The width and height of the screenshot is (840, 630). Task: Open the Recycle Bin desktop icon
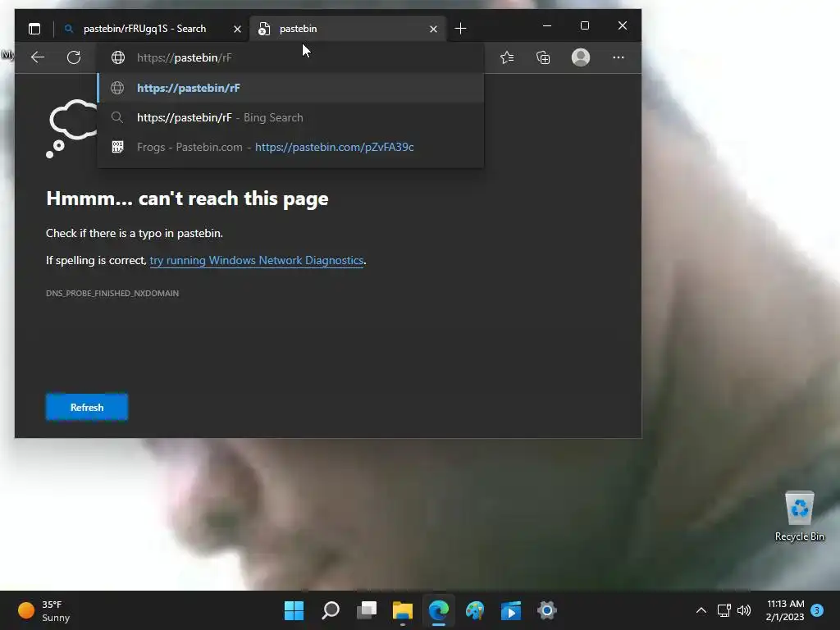click(x=799, y=516)
